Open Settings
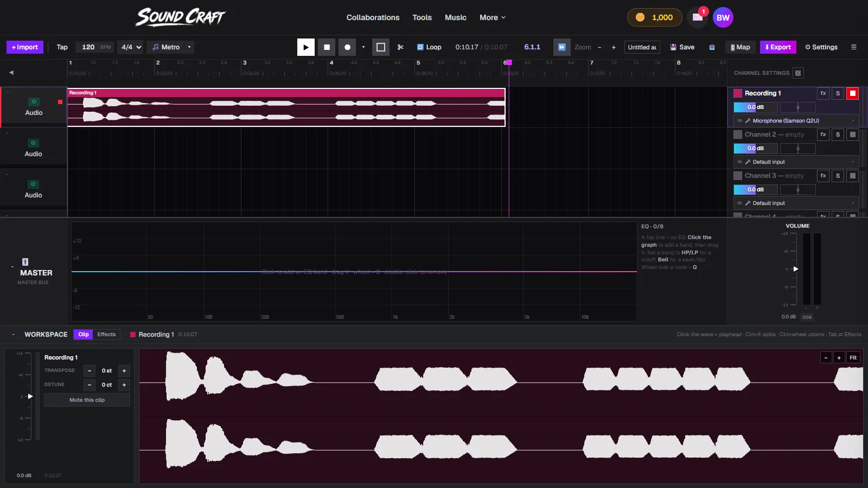 click(821, 47)
